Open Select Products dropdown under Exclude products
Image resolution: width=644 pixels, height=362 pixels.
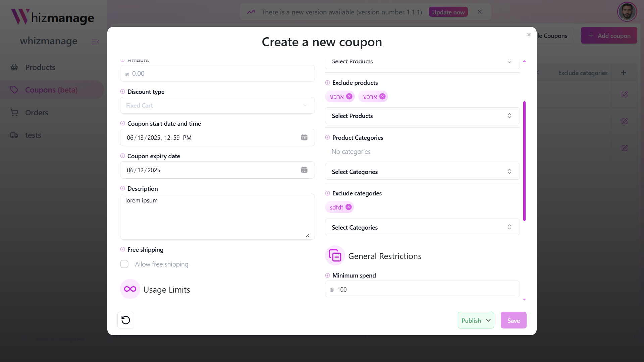coord(422,116)
